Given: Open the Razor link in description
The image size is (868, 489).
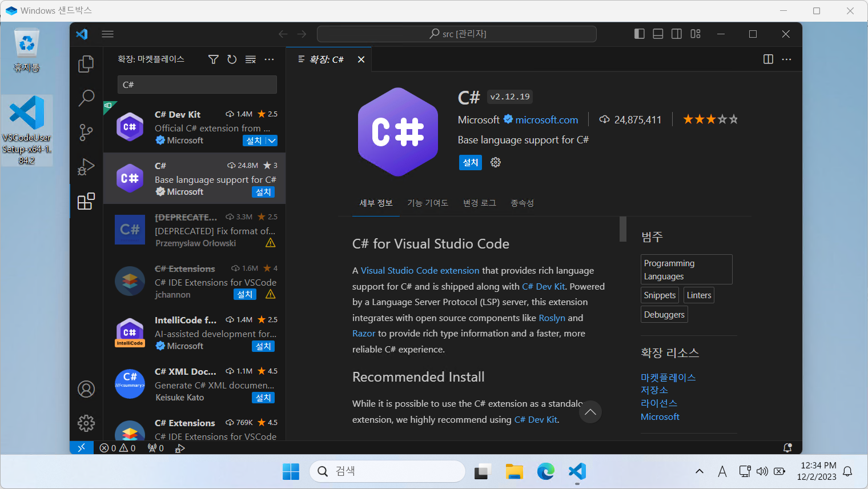Looking at the screenshot, I should (364, 333).
